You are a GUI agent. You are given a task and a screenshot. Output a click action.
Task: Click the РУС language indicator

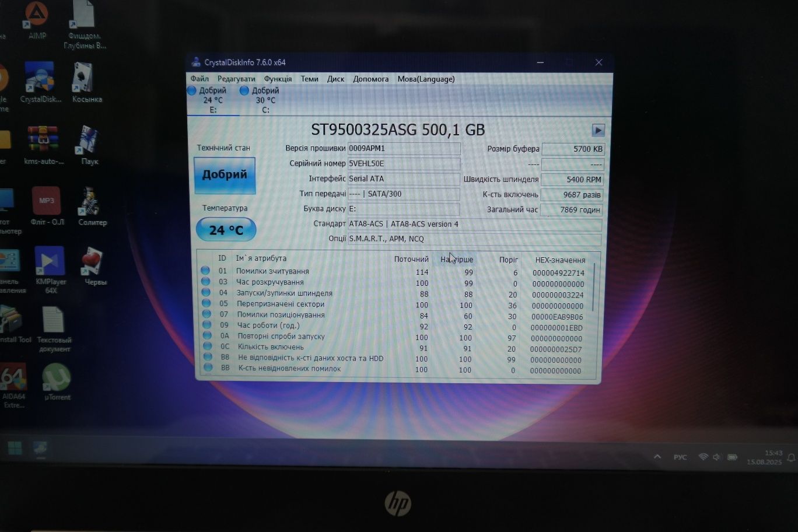[680, 457]
